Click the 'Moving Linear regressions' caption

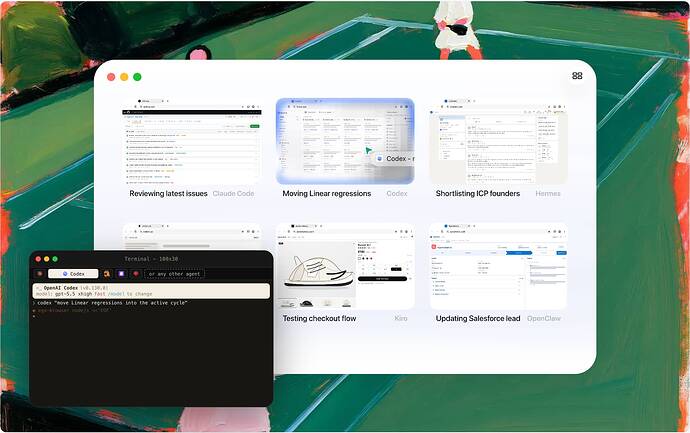point(327,194)
